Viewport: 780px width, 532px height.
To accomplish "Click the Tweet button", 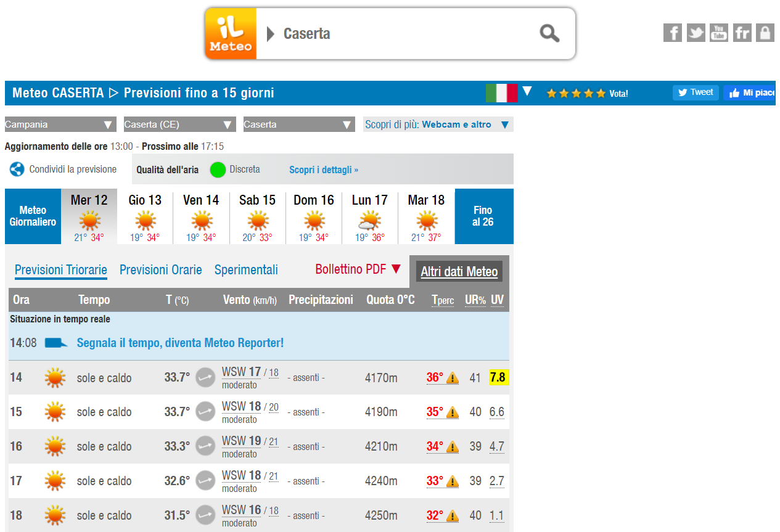I will pos(696,92).
